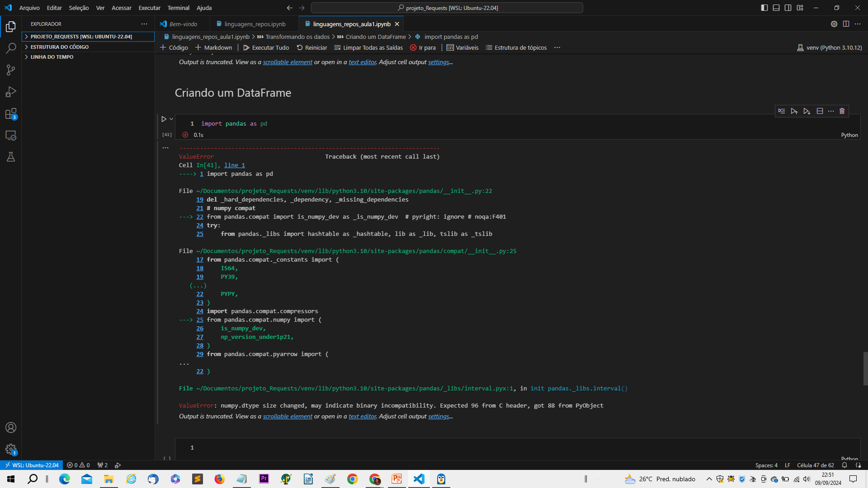Click Limpar Todas as Saídas
The height and width of the screenshot is (488, 868).
click(x=368, y=47)
